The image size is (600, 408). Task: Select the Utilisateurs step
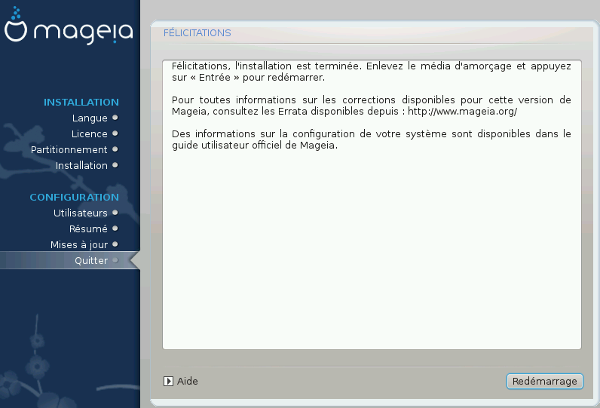(80, 213)
